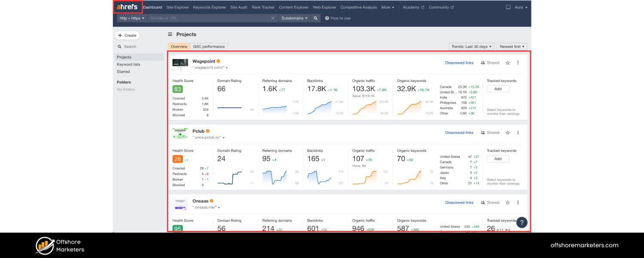Clear the URL field with X icon
This screenshot has height=258, width=644.
(x=273, y=18)
